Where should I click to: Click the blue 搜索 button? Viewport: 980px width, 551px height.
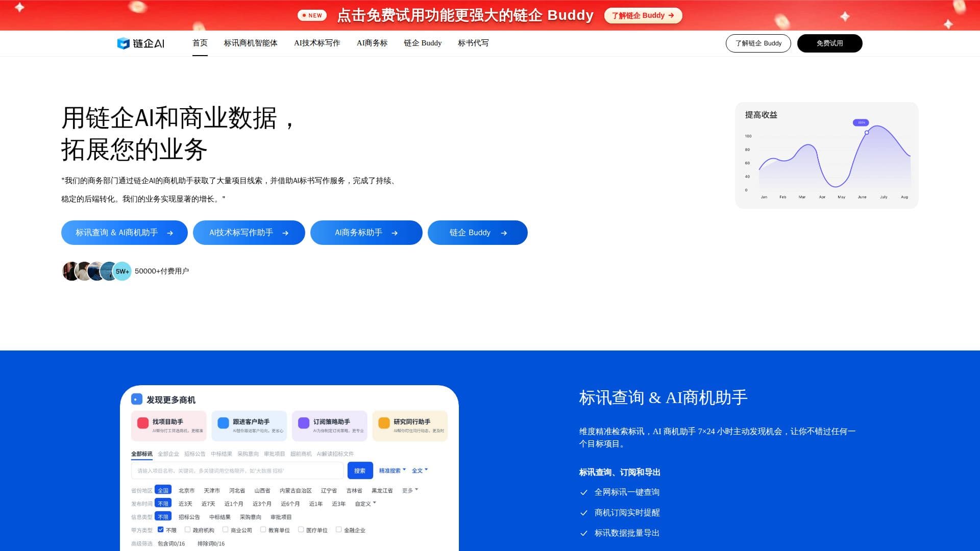(x=360, y=470)
